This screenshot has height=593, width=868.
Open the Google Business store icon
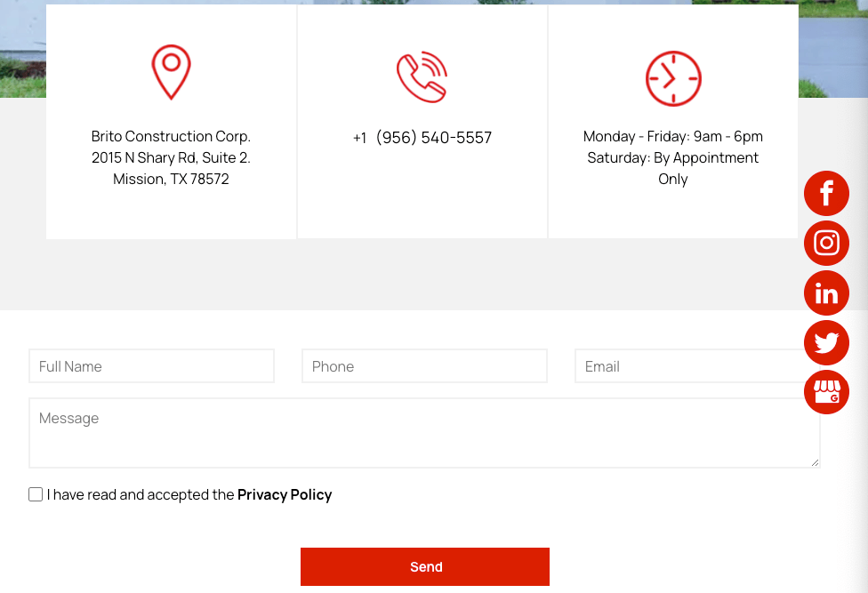826,392
